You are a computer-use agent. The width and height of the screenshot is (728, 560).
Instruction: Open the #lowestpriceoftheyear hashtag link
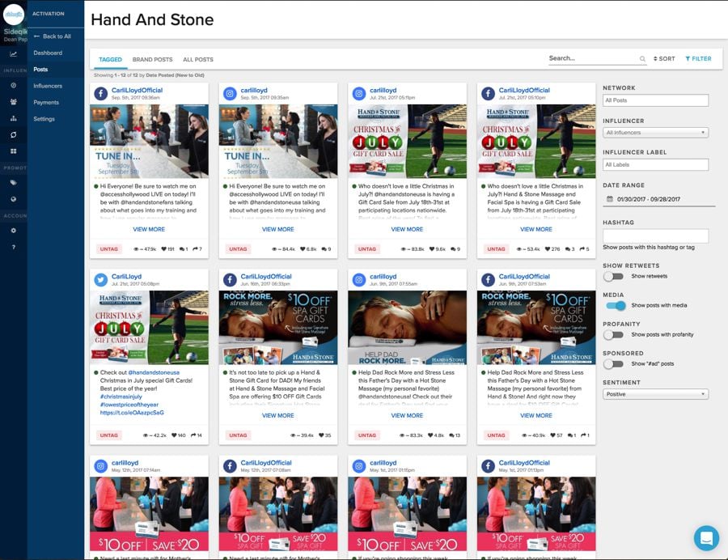[129, 405]
